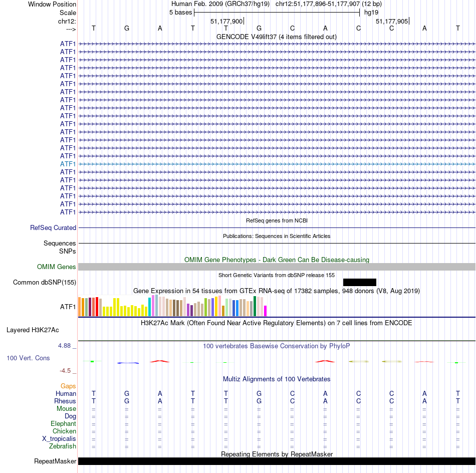Select the Chicken alignment row label
Viewport: 476px width, 473px height.
[64, 431]
